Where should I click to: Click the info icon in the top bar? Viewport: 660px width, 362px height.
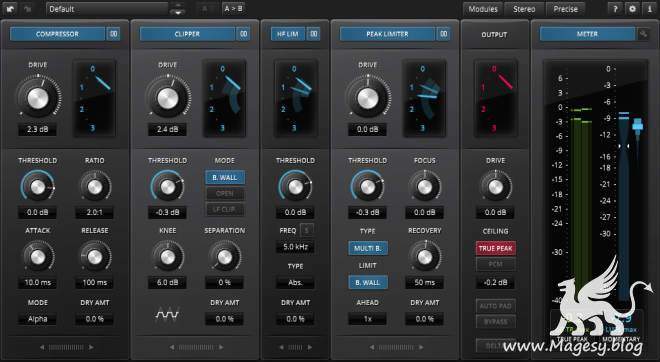pyautogui.click(x=649, y=9)
